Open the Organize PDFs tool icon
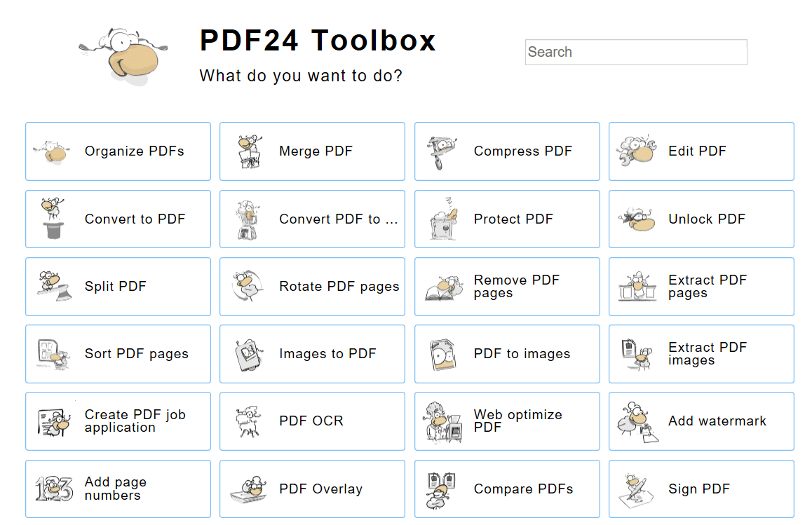The width and height of the screenshot is (812, 525). tap(51, 151)
